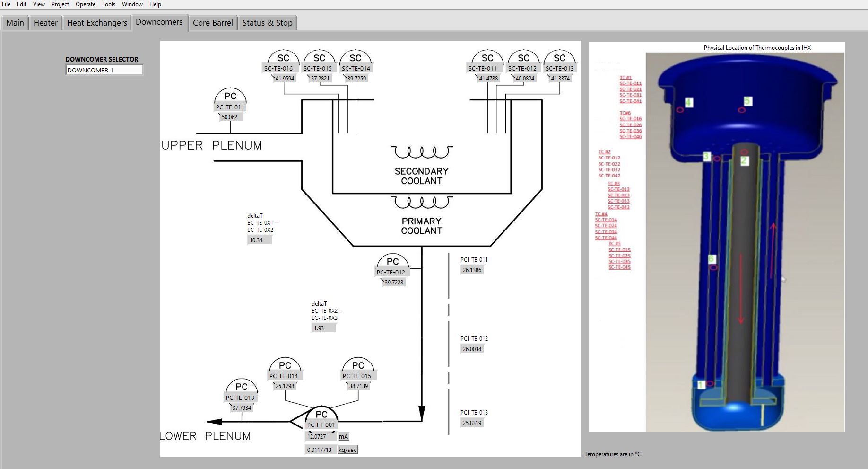Open the Operate menu

(x=86, y=4)
